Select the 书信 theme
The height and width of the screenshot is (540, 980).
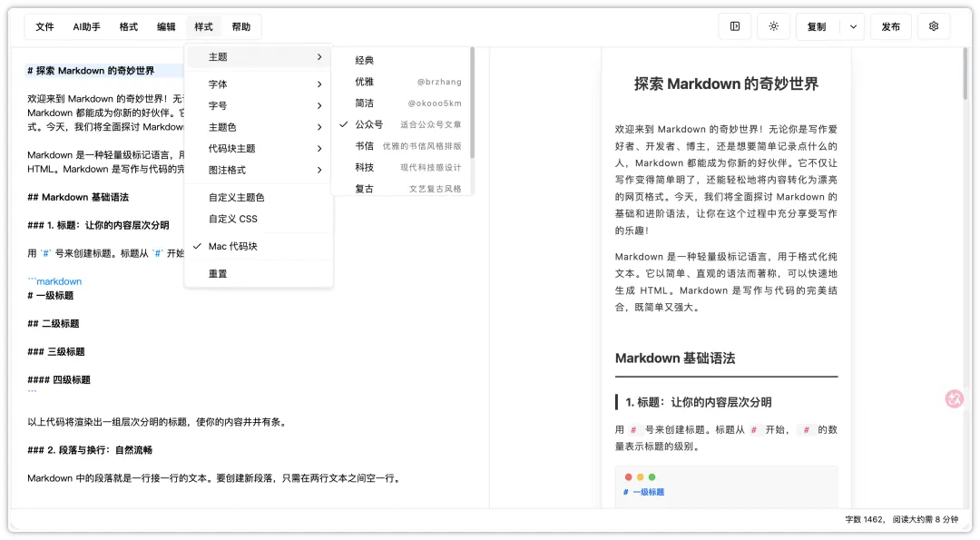pos(401,145)
